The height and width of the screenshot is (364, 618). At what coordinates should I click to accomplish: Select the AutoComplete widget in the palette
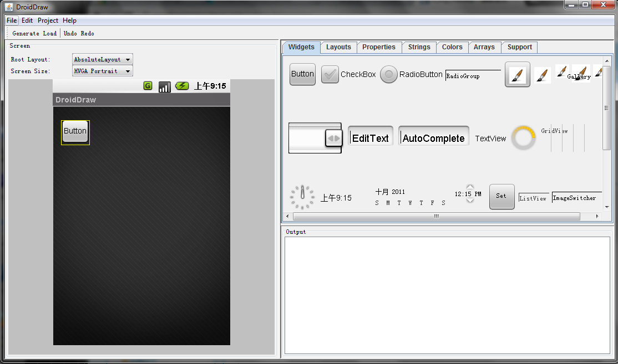coord(434,136)
